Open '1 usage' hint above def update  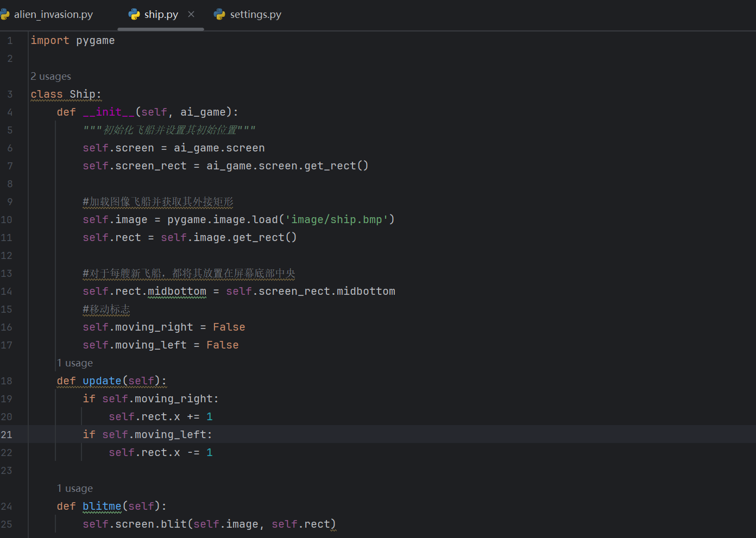pyautogui.click(x=75, y=363)
